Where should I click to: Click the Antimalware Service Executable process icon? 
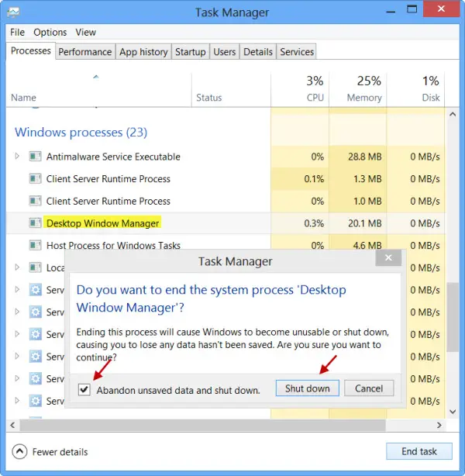pyautogui.click(x=35, y=157)
